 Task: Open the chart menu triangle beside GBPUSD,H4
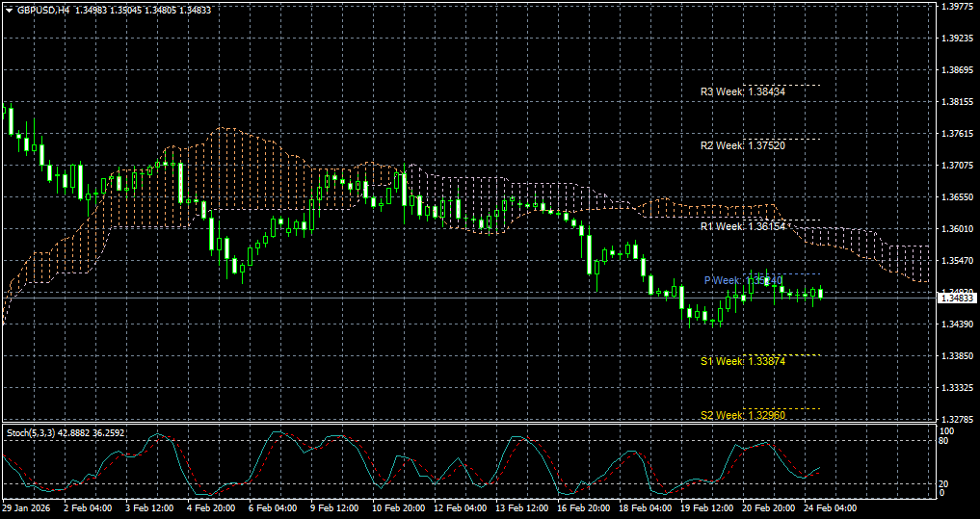click(x=9, y=10)
